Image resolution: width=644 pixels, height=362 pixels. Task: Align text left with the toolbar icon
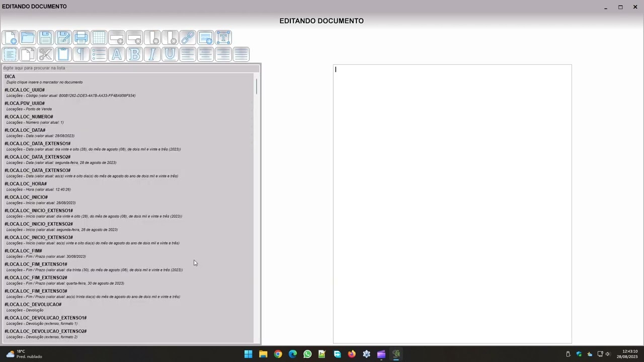pyautogui.click(x=188, y=54)
